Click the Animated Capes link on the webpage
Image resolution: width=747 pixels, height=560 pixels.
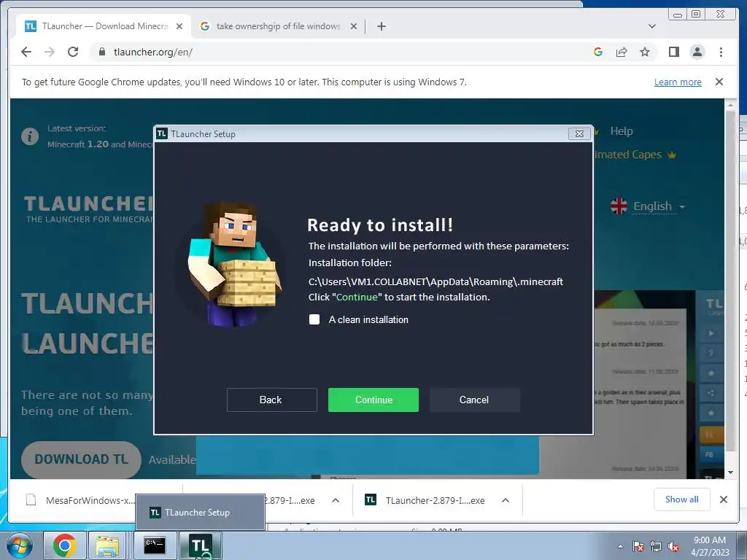(635, 155)
